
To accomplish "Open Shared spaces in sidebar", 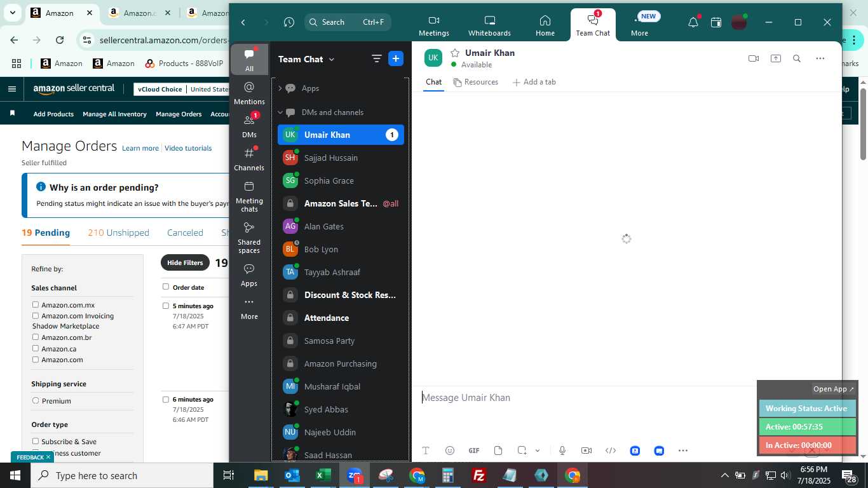I will pos(249,238).
